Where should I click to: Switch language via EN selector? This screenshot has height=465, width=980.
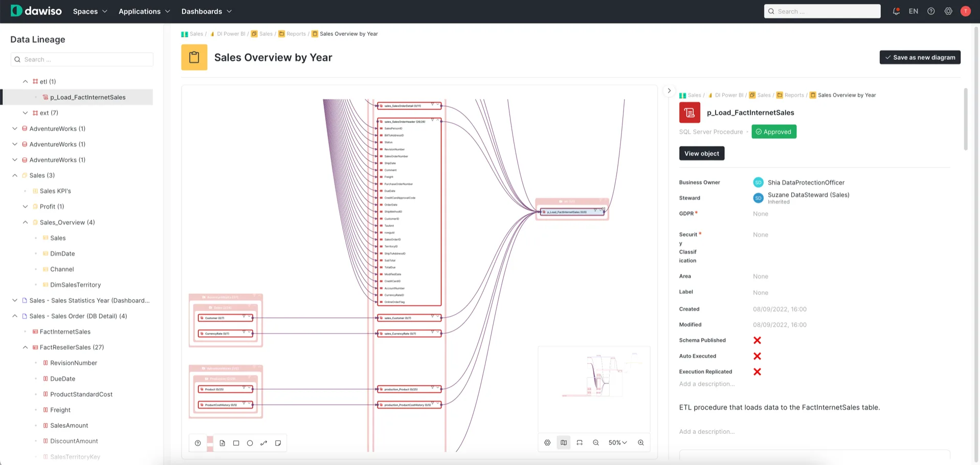coord(914,11)
